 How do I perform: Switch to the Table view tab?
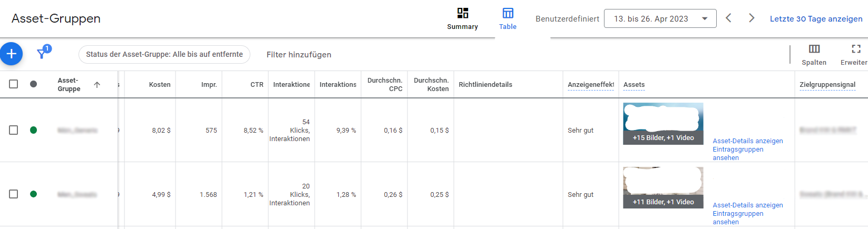coord(508,19)
